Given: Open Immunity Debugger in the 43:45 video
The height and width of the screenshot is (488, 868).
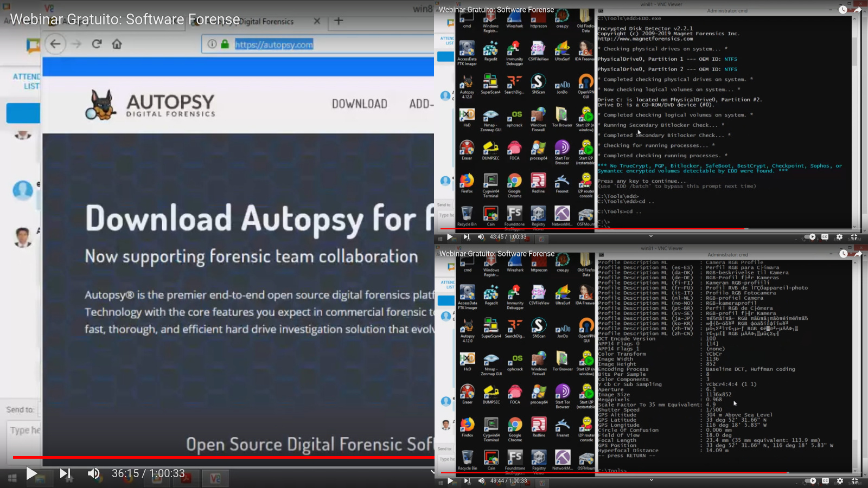Looking at the screenshot, I should 515,53.
